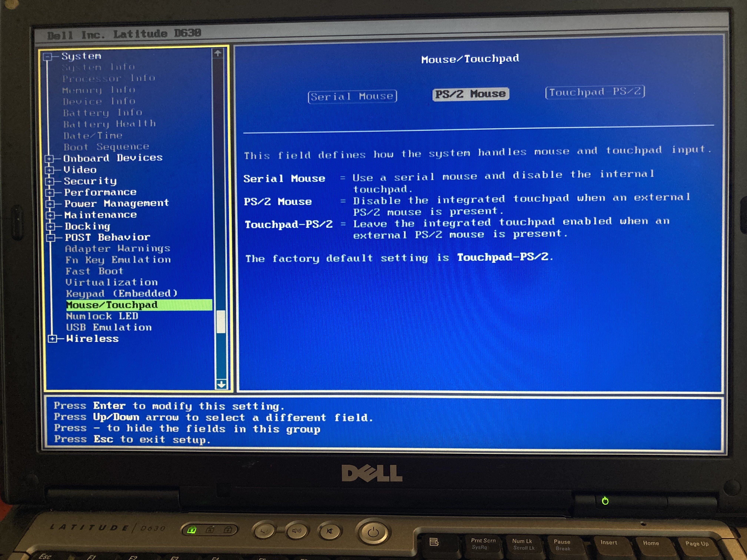The image size is (747, 560).
Task: Select Virtualization setting
Action: coord(112,282)
